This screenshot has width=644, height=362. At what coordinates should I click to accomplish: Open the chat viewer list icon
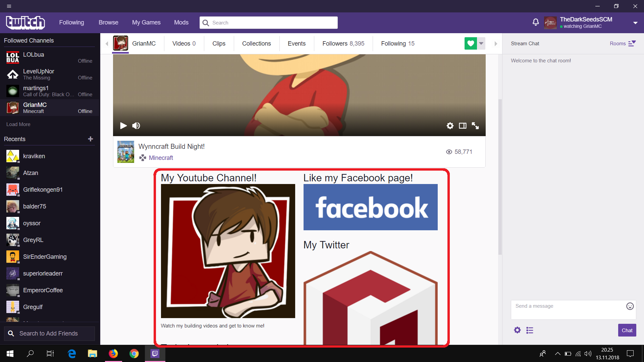530,330
